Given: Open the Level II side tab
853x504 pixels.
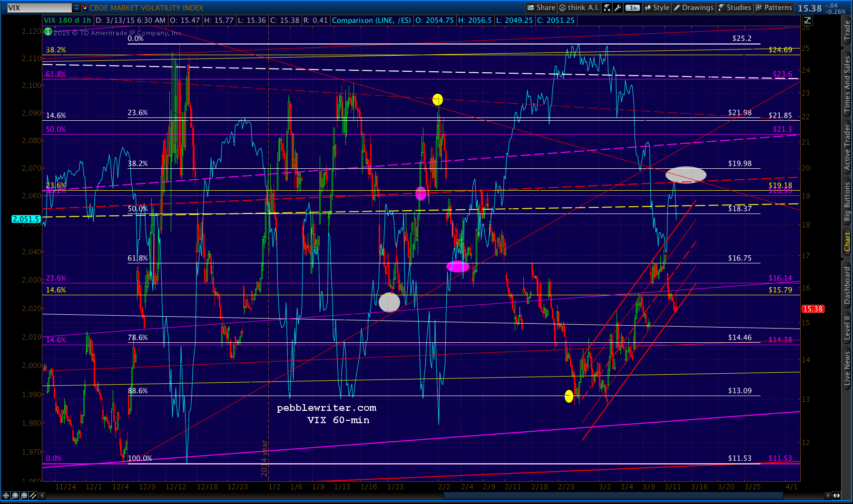Looking at the screenshot, I should point(847,328).
